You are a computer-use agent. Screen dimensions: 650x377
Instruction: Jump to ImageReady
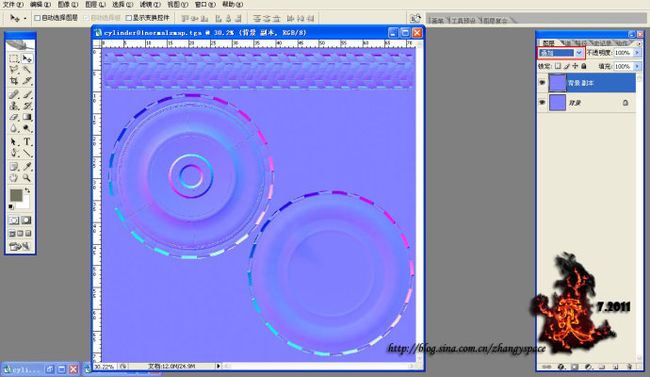click(x=20, y=246)
